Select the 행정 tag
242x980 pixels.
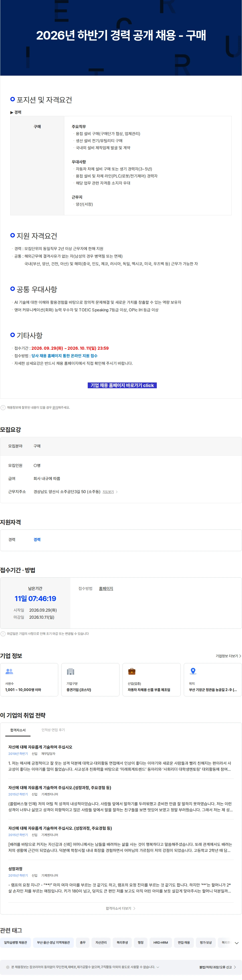point(141,943)
